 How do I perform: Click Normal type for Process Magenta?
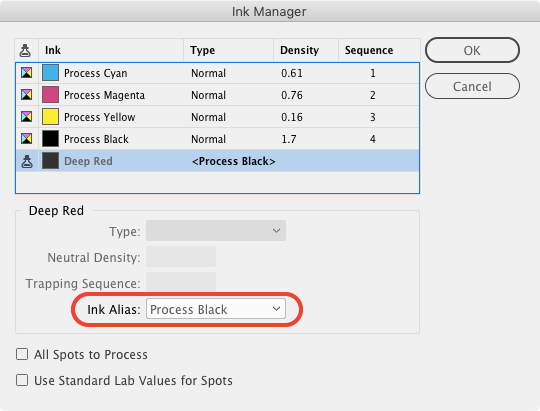click(208, 95)
